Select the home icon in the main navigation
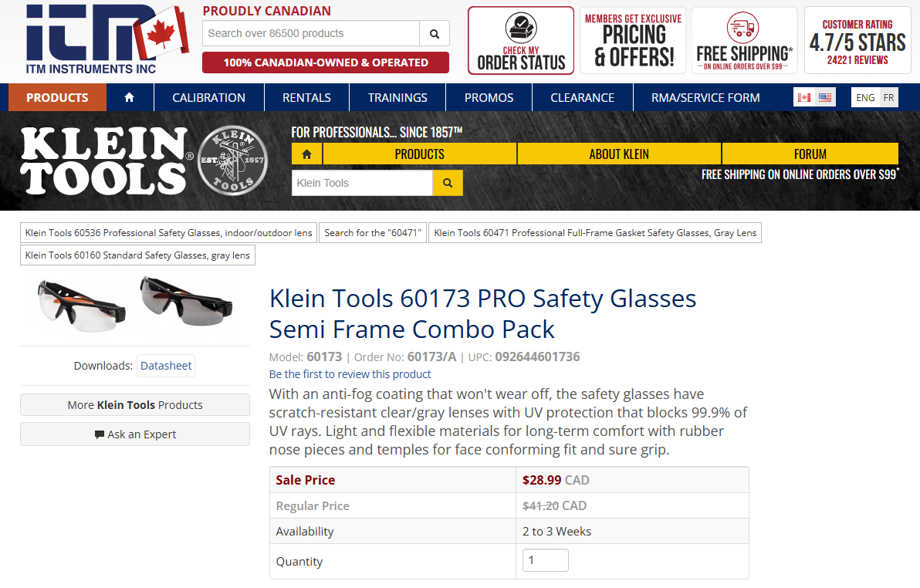 click(129, 97)
